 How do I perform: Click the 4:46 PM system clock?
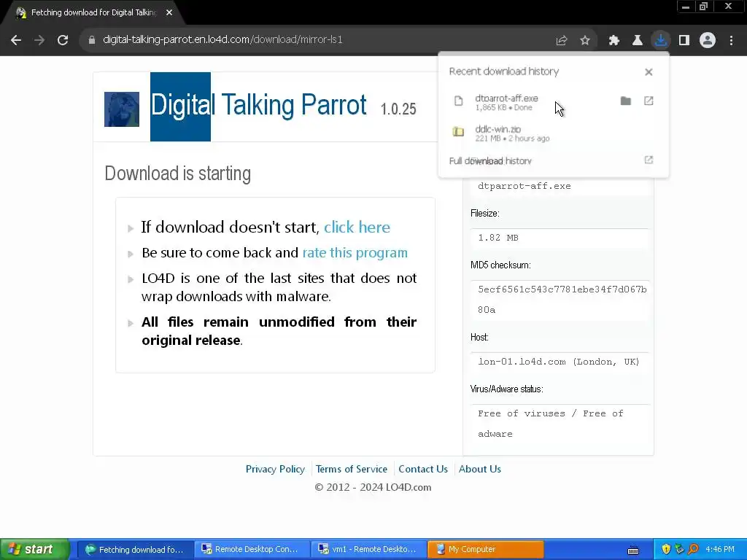(720, 550)
